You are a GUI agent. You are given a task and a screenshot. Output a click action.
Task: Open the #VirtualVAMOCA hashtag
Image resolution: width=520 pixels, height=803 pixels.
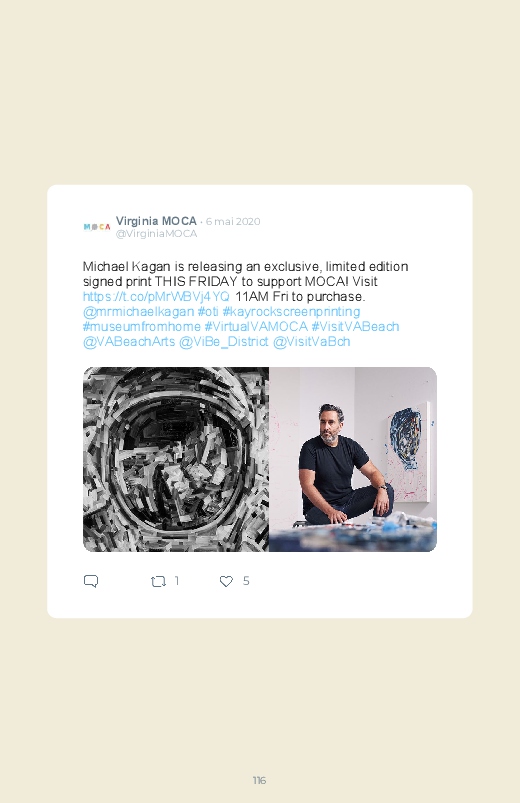[x=256, y=326]
